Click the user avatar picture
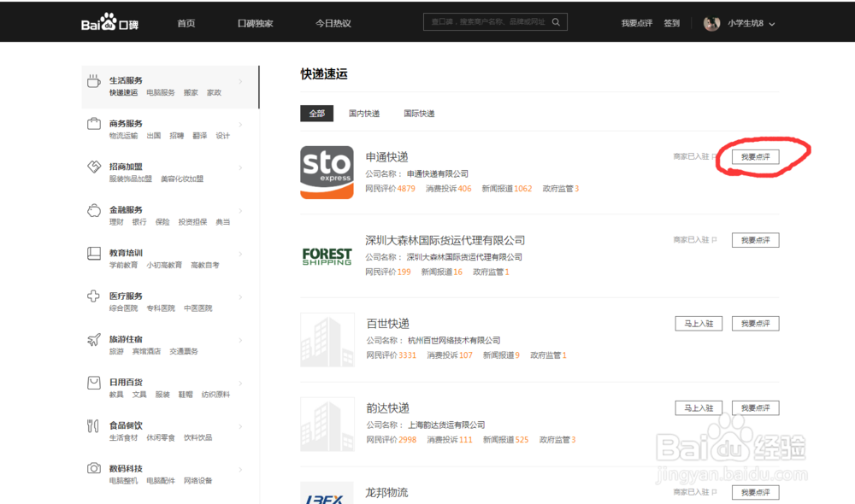 [711, 23]
